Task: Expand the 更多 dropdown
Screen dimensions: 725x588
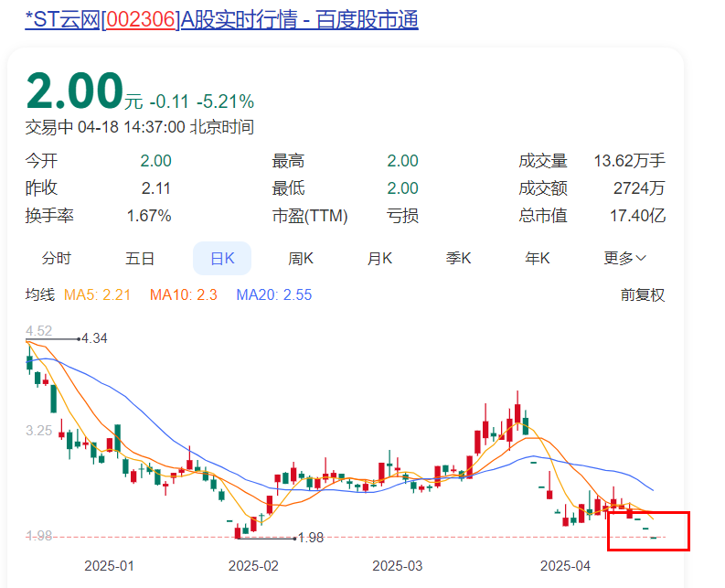Action: [x=624, y=258]
